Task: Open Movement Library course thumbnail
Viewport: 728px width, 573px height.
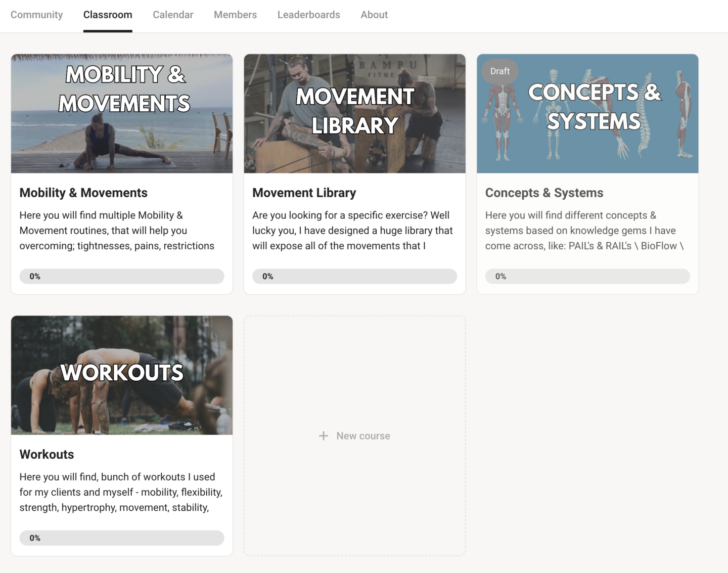Action: (354, 114)
